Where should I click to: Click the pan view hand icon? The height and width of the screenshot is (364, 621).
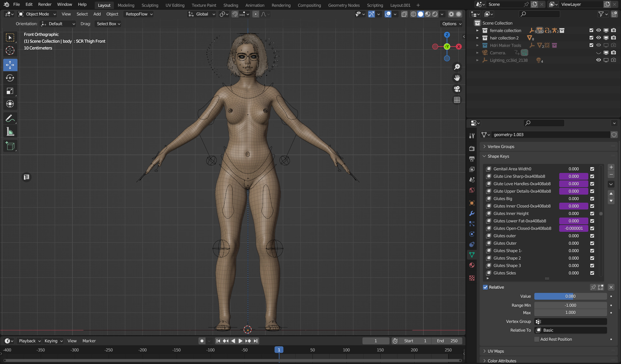coord(457,78)
